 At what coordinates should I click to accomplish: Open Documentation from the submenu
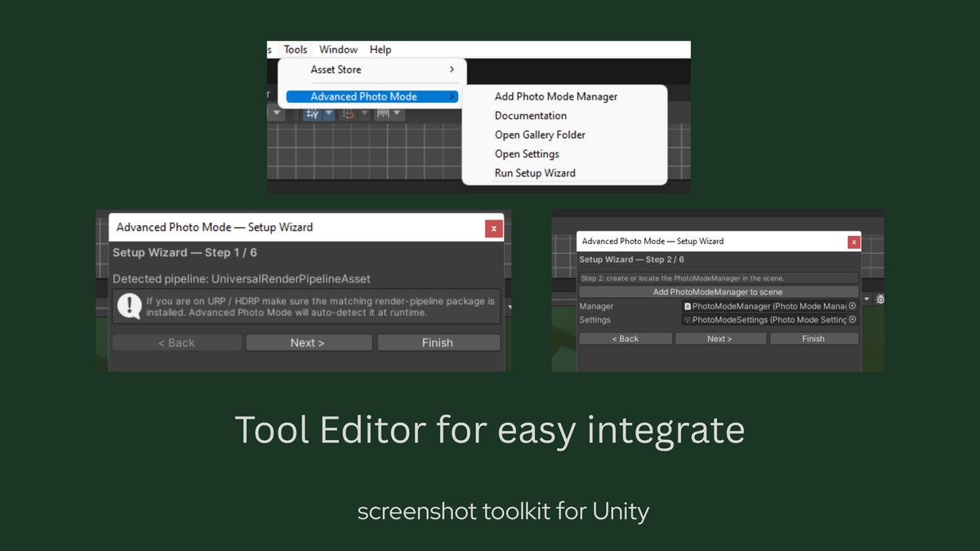tap(531, 116)
